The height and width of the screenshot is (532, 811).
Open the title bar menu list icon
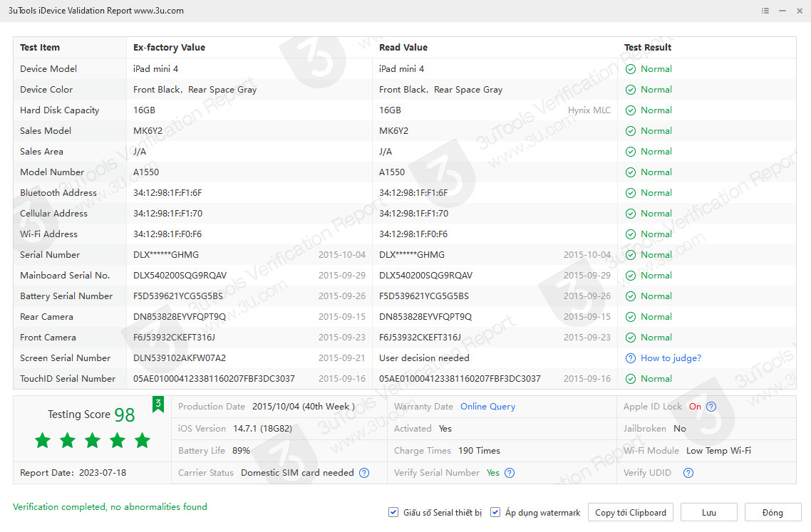point(765,11)
